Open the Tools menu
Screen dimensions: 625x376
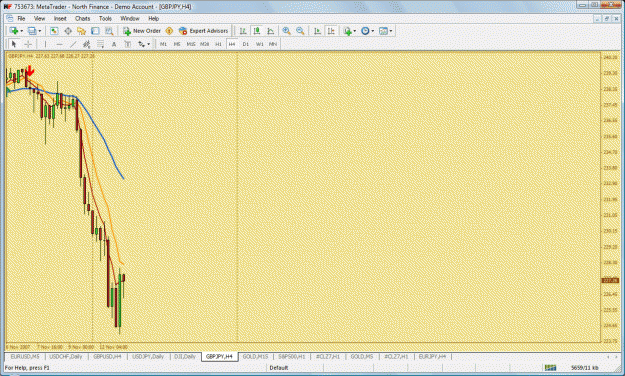tap(105, 19)
